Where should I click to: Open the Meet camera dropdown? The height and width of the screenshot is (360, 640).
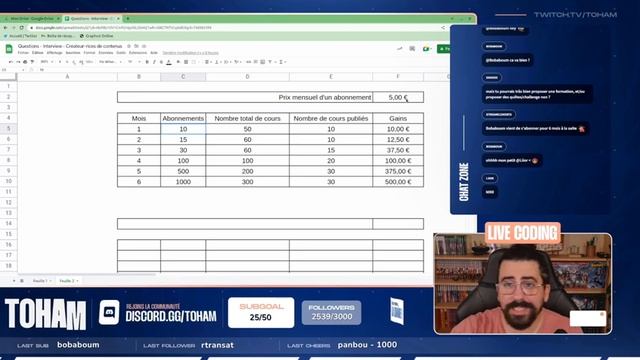[427, 49]
